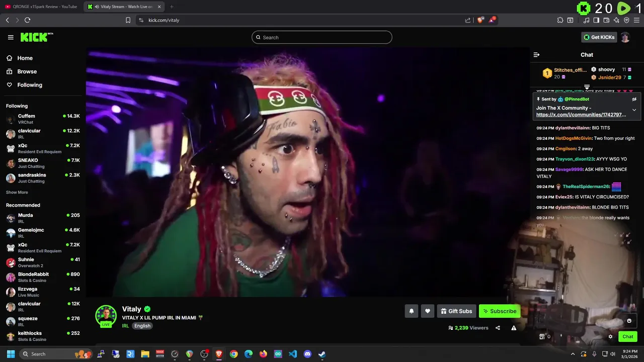Click the share page icon in the address bar
The width and height of the screenshot is (644, 362).
[x=468, y=20]
